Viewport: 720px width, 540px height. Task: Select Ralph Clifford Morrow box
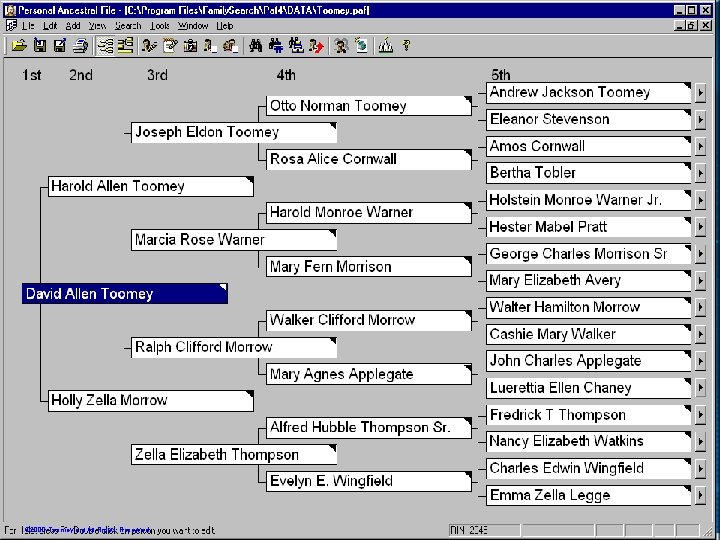coord(234,347)
